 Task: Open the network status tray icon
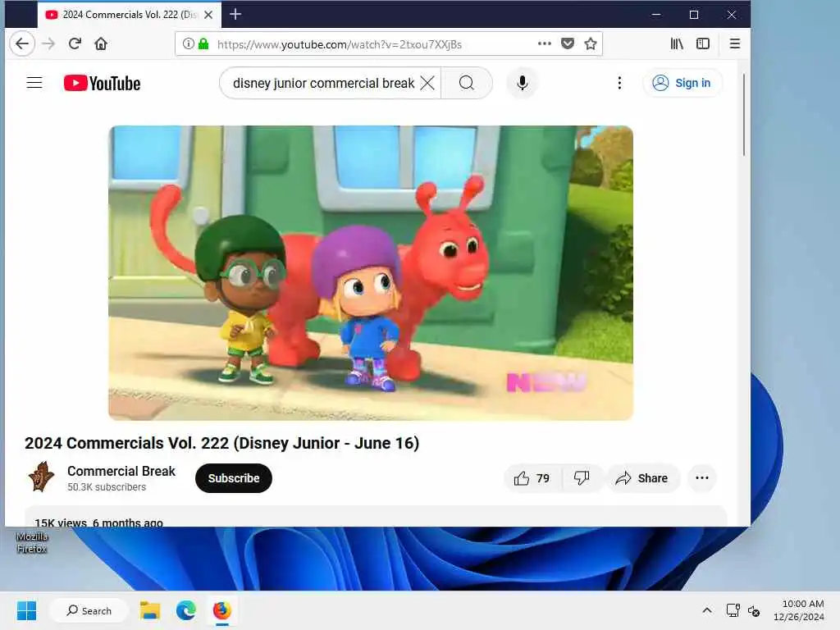(x=733, y=610)
